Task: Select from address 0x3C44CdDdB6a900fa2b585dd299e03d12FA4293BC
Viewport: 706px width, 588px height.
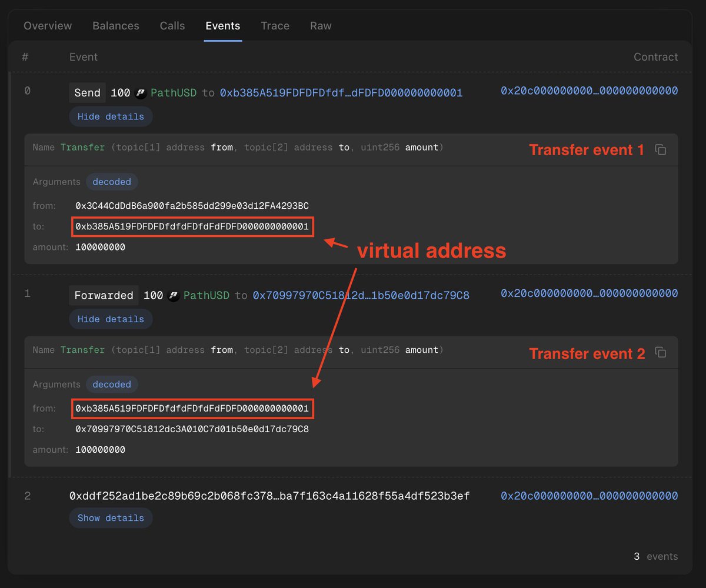Action: (x=192, y=206)
